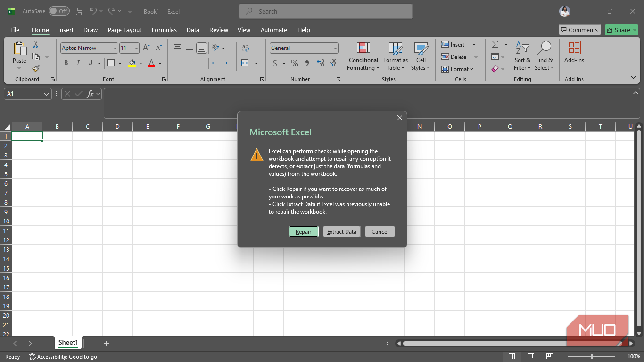Screen dimensions: 644x362
Task: Click the Share button
Action: click(621, 30)
